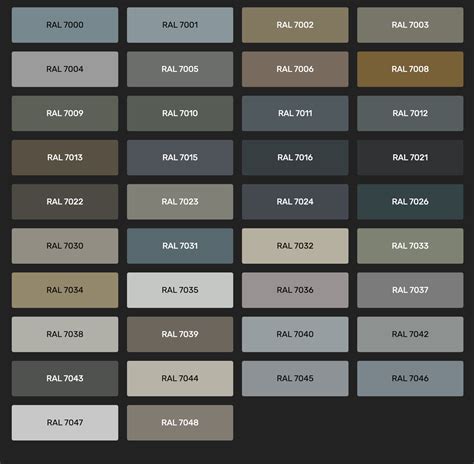Choose the RAL 7012 swatch
Image resolution: width=474 pixels, height=464 pixels.
(410, 113)
